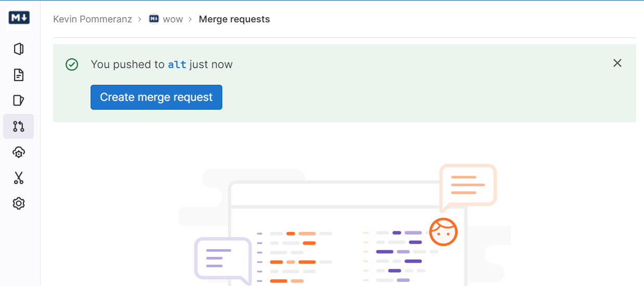Click the wow project avatar in breadcrumb
This screenshot has height=286, width=644.
tap(154, 19)
